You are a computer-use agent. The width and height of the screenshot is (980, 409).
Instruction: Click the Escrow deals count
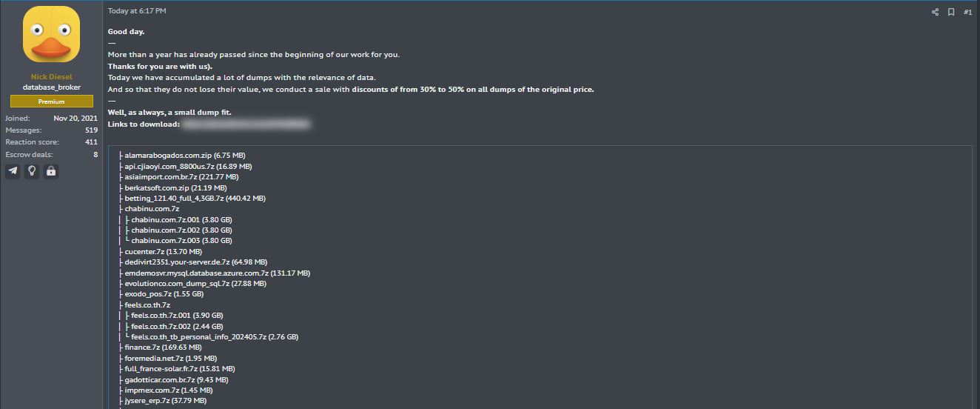coord(95,154)
